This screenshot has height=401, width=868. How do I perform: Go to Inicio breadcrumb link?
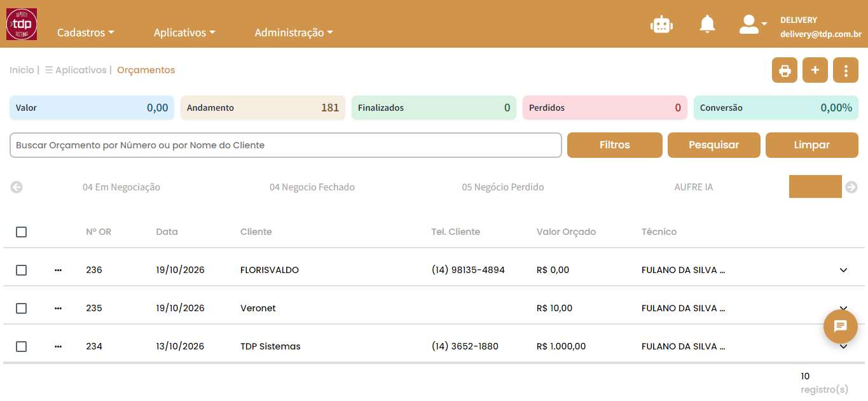(x=22, y=70)
